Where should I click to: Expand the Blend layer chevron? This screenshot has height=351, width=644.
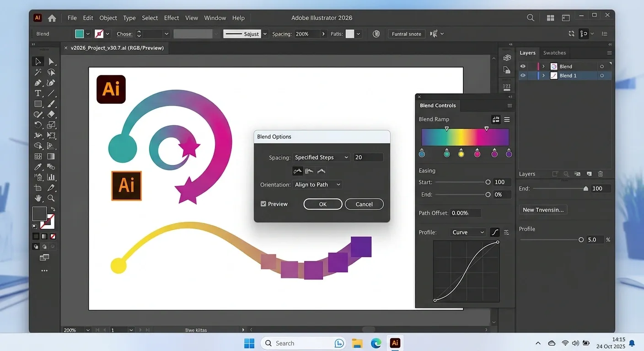click(x=543, y=66)
